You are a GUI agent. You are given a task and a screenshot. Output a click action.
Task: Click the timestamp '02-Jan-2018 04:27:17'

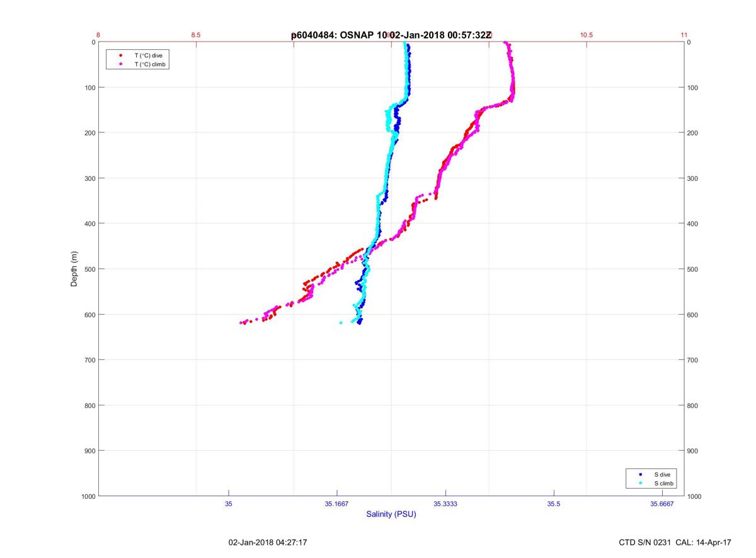tap(268, 542)
